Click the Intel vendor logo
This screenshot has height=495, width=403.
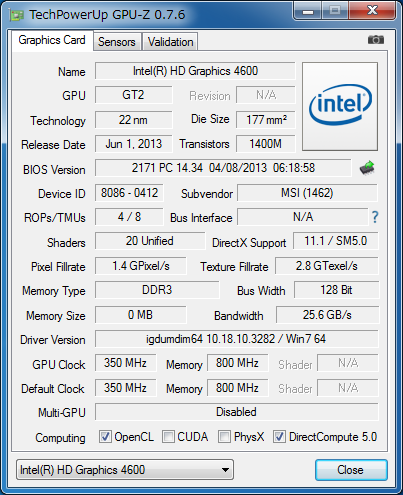pyautogui.click(x=340, y=106)
